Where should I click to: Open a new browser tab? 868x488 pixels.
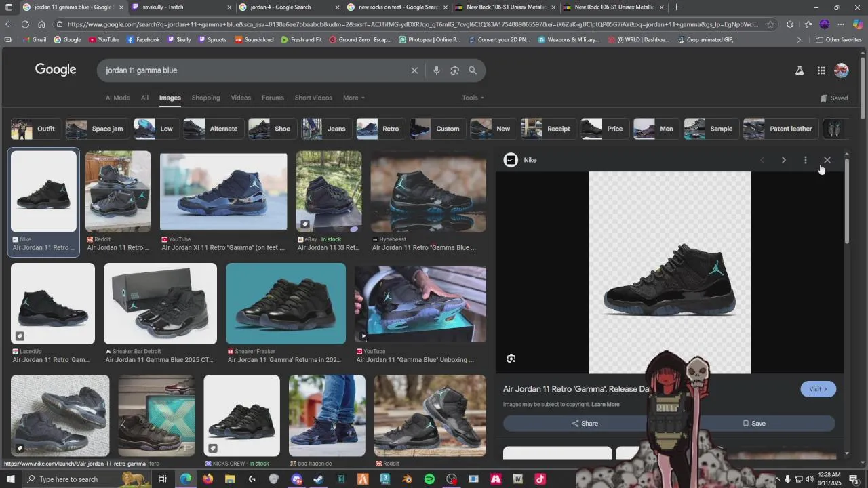(x=676, y=7)
